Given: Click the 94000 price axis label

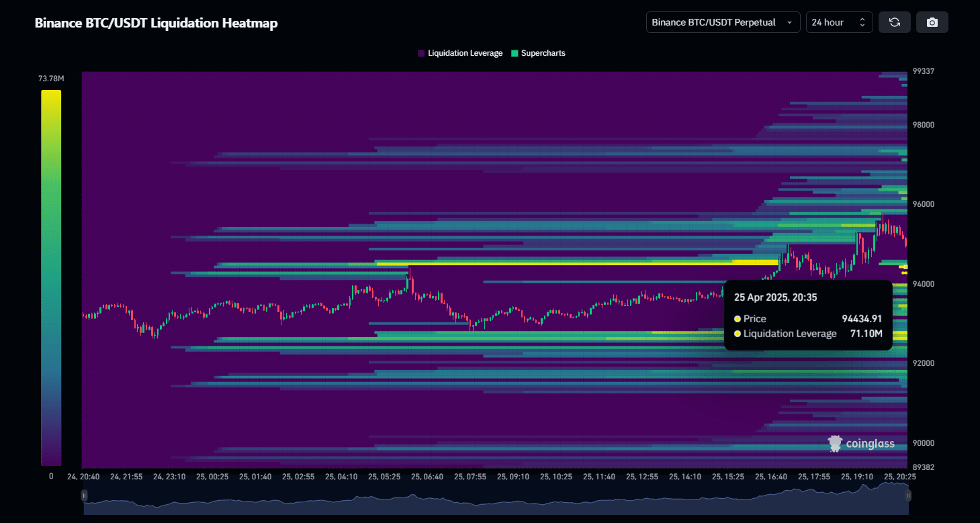Looking at the screenshot, I should (x=924, y=284).
